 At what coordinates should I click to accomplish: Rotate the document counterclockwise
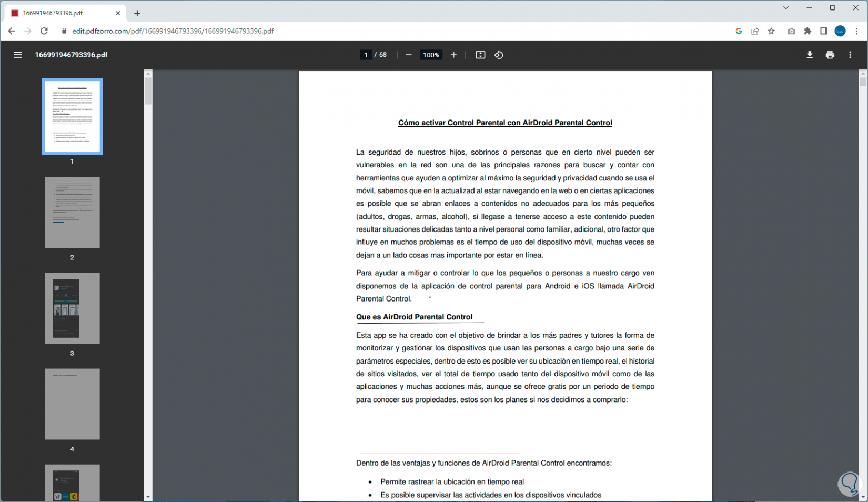[499, 55]
